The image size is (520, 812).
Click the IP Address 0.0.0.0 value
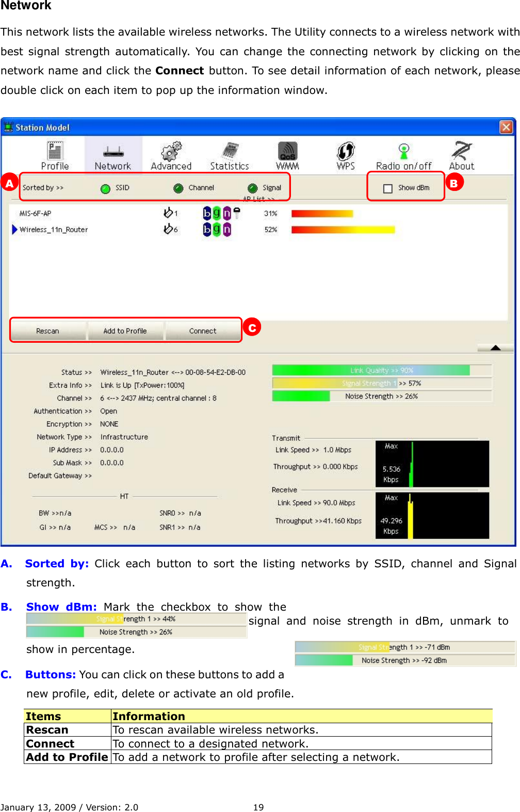point(112,450)
